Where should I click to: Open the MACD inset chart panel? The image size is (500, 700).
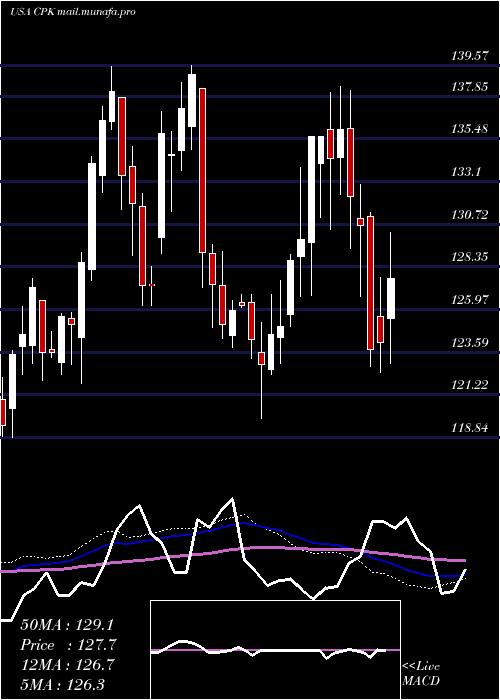coord(275,650)
